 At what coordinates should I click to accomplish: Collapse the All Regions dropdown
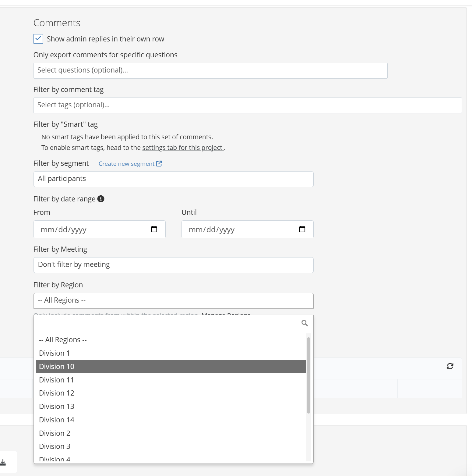pyautogui.click(x=173, y=300)
